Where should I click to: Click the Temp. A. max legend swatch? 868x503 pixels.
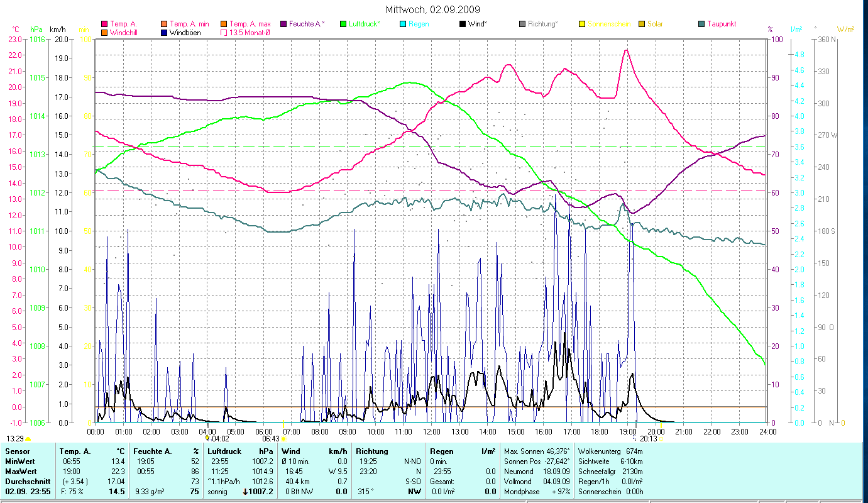224,24
